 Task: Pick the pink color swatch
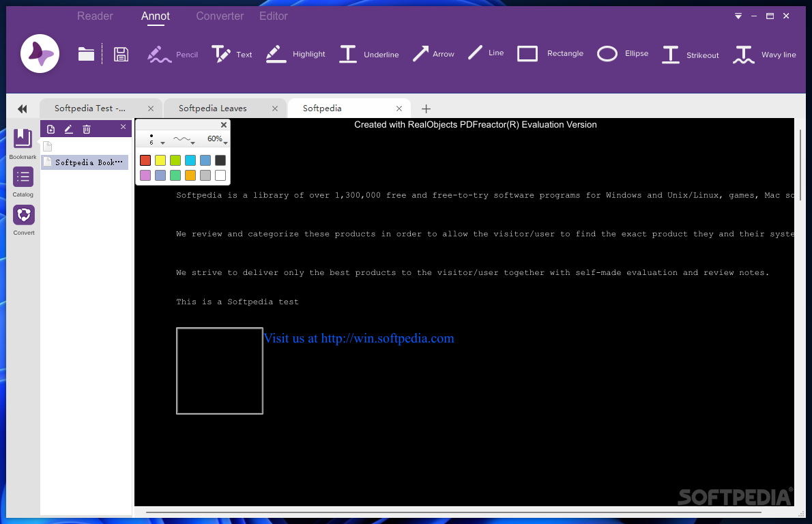(x=145, y=175)
